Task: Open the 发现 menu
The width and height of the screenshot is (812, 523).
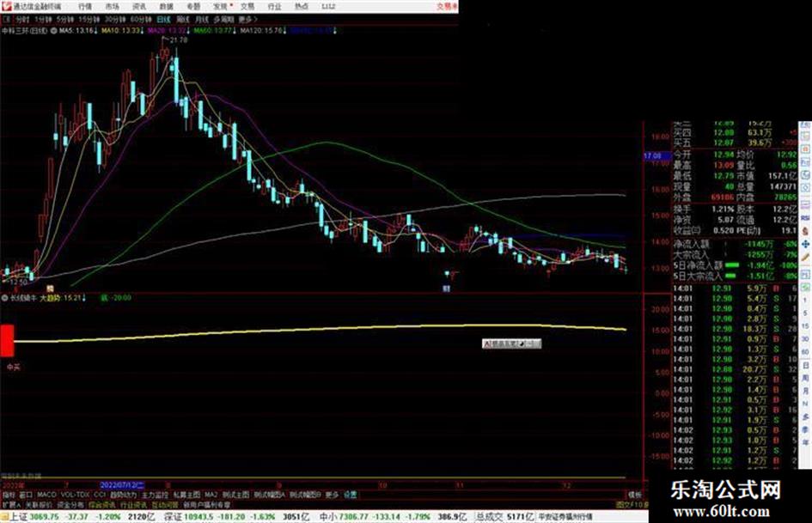Action: tap(221, 7)
